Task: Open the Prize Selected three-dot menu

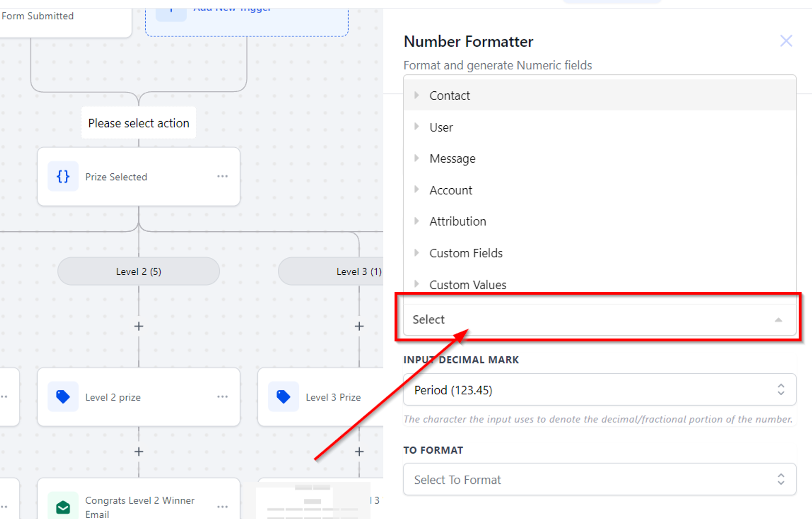Action: click(x=222, y=177)
